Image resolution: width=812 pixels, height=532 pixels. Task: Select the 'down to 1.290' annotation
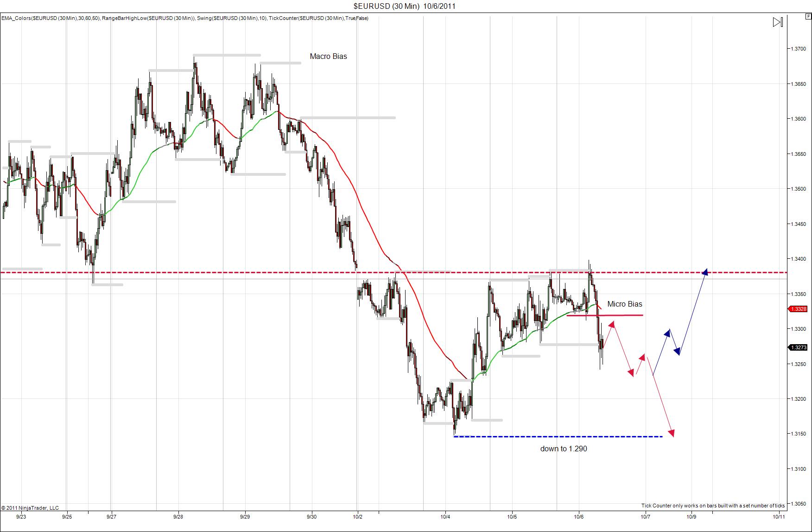(564, 449)
